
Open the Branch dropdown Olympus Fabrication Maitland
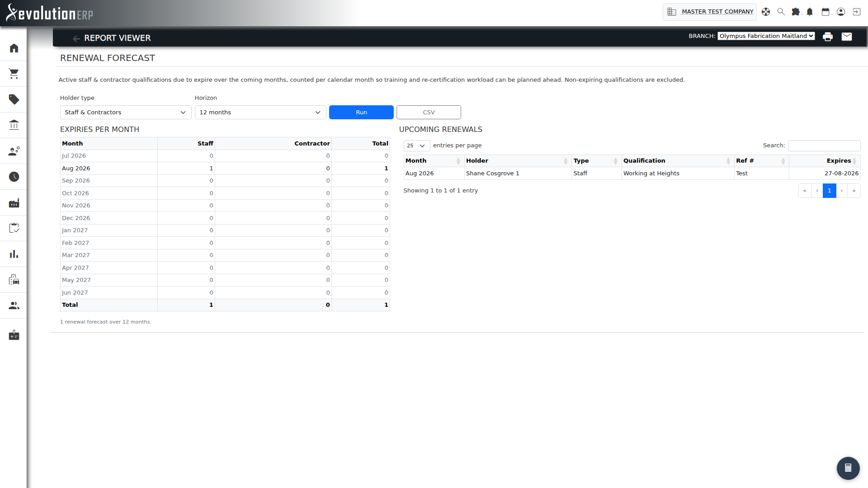(766, 36)
